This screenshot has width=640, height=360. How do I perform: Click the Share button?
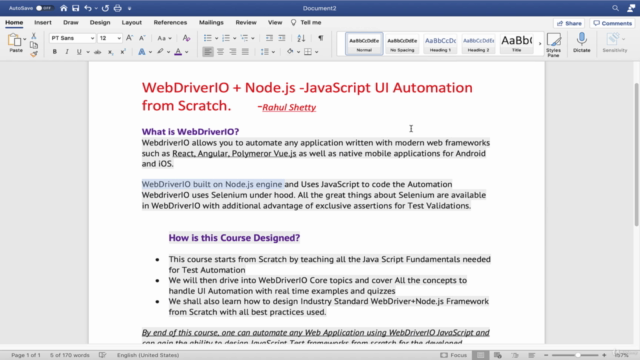click(x=569, y=23)
